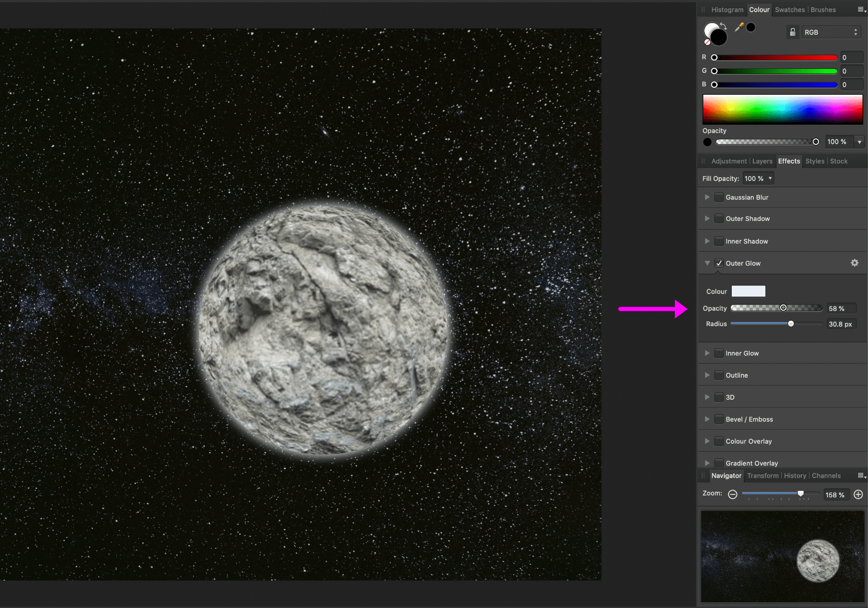868x608 pixels.
Task: Open the Fill Opacity dropdown
Action: [758, 179]
